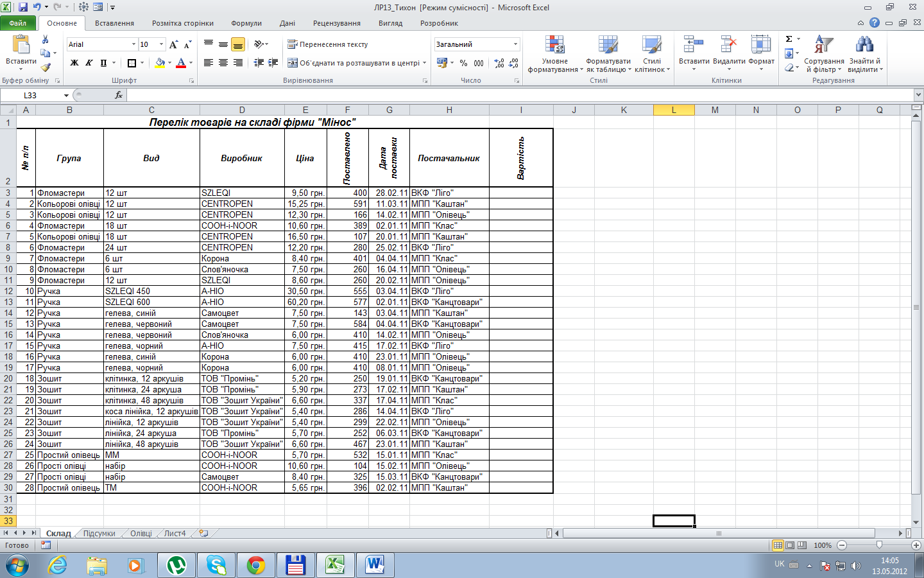Click the cell borders icon
Viewport: 924px width, 578px height.
point(132,63)
